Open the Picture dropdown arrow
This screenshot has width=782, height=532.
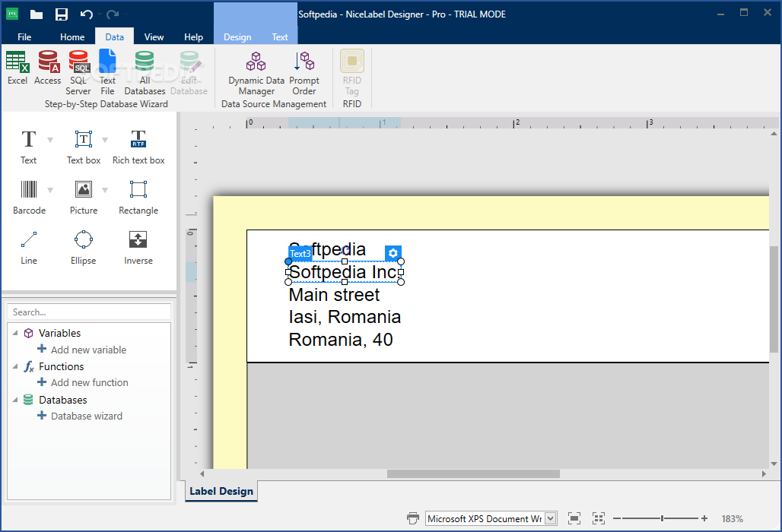click(x=105, y=190)
